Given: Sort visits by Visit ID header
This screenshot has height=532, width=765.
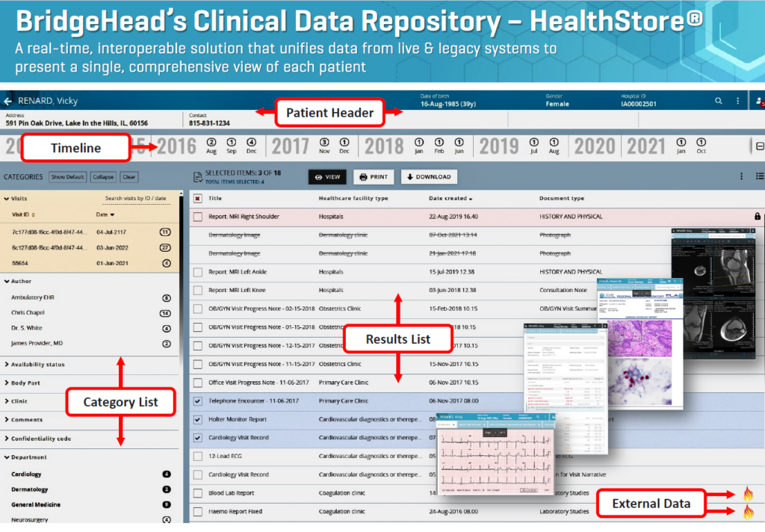Looking at the screenshot, I should coord(23,214).
